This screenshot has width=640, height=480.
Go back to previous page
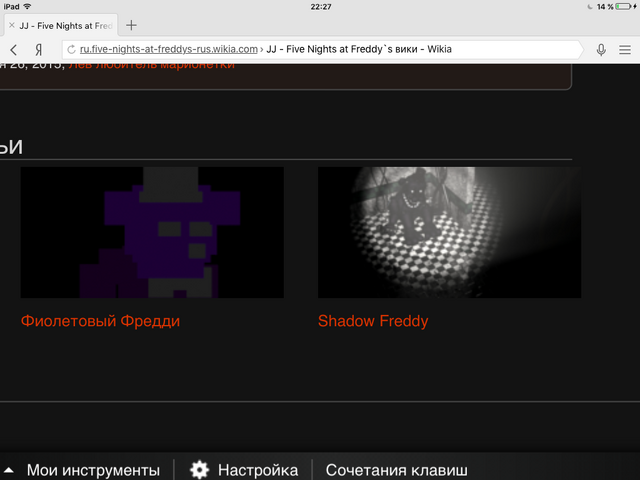(13, 50)
